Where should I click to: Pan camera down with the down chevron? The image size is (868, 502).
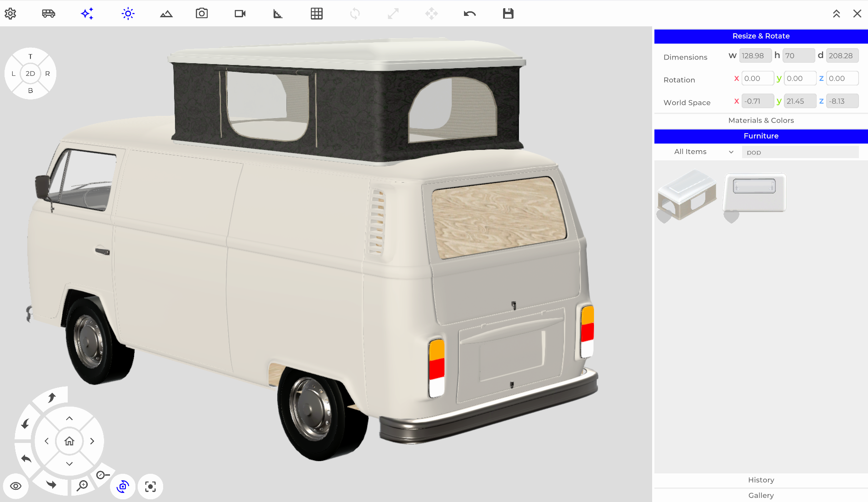[x=69, y=464]
